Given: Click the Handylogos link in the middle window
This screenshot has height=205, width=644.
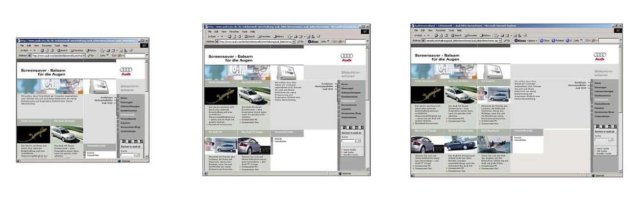Looking at the screenshot, I should coord(327,84).
